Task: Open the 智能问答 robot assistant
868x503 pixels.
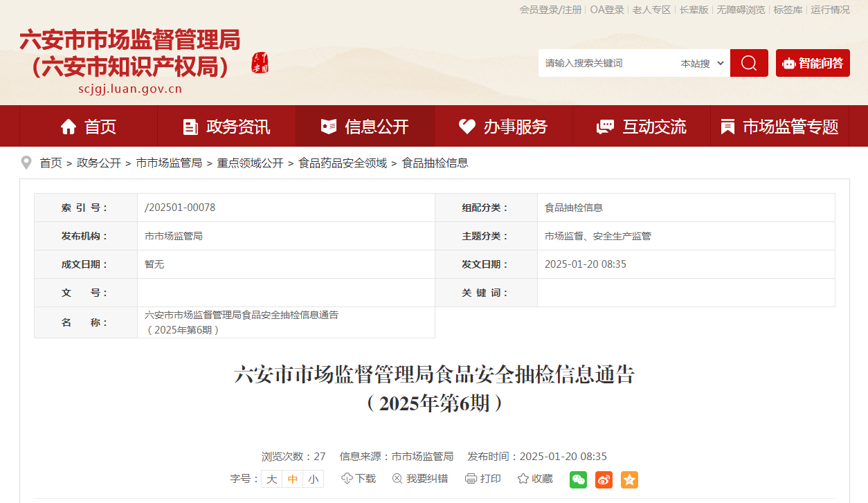Action: pyautogui.click(x=813, y=63)
